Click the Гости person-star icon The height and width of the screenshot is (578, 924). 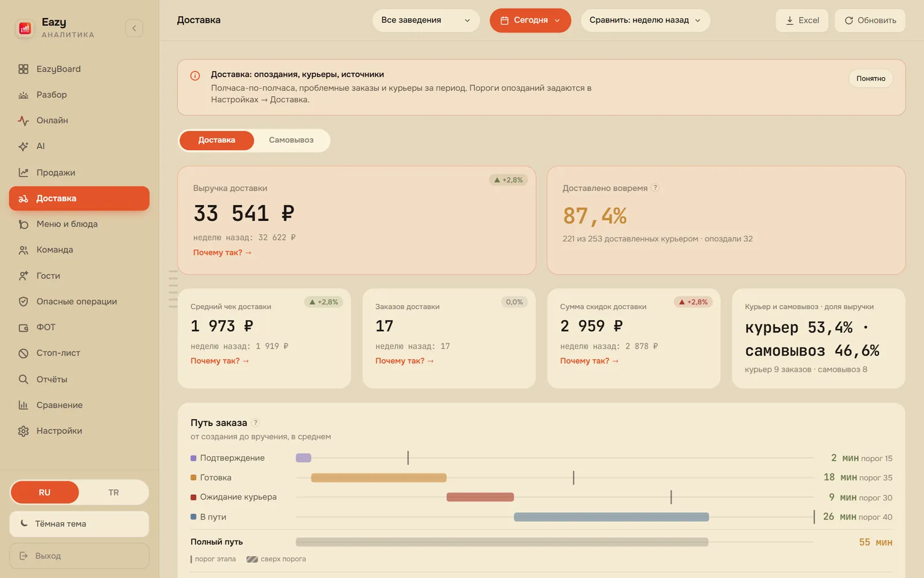23,276
